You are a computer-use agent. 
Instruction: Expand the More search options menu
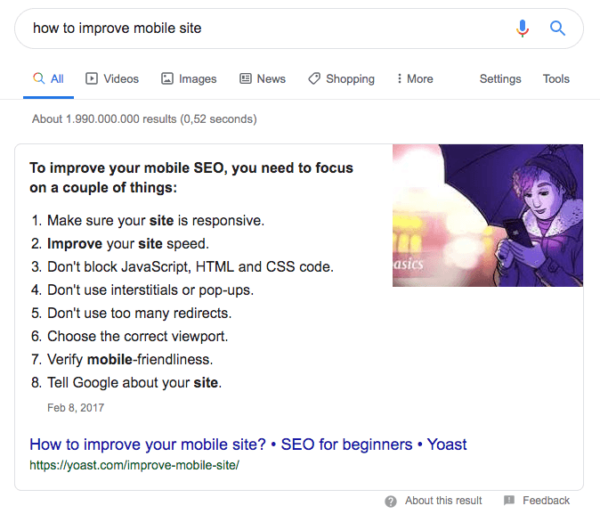415,79
